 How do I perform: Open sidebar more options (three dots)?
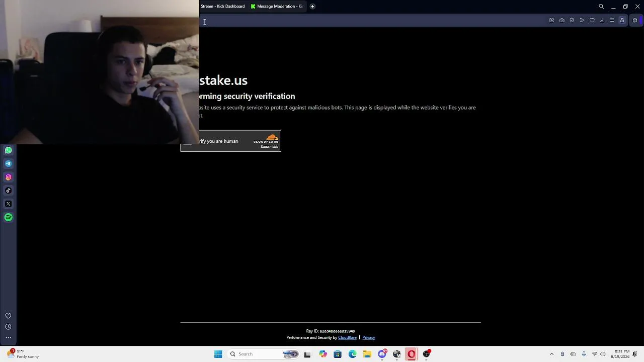8,337
